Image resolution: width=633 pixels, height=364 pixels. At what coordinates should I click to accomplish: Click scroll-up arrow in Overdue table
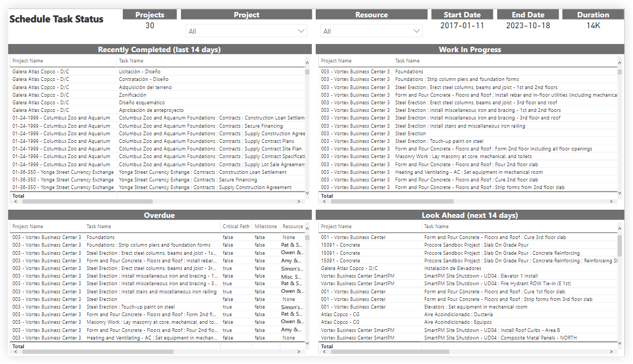coord(307,229)
